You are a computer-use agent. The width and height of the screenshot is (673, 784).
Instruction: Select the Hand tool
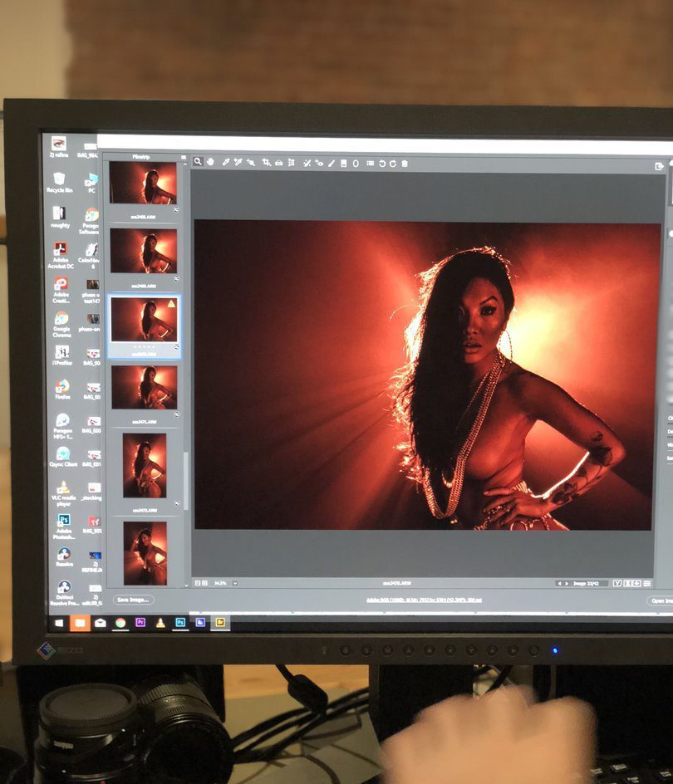211,162
